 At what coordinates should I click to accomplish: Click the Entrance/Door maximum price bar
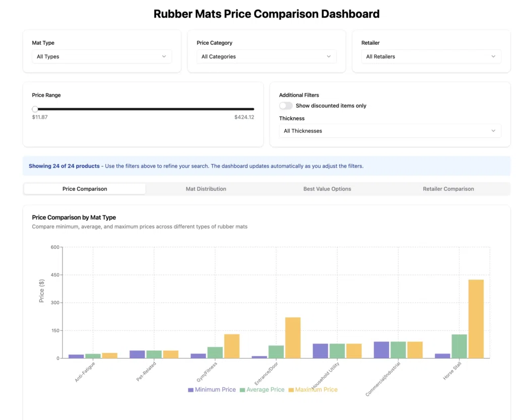[293, 338]
